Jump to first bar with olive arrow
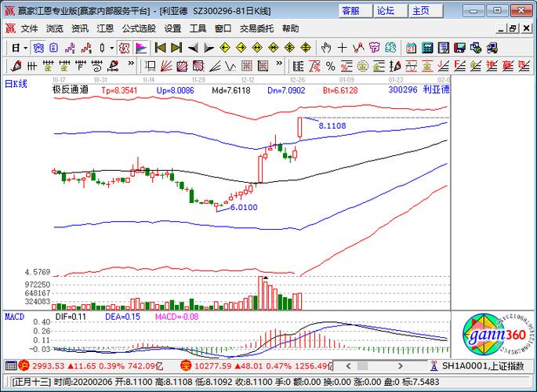This screenshot has height=392, width=537. point(160,48)
